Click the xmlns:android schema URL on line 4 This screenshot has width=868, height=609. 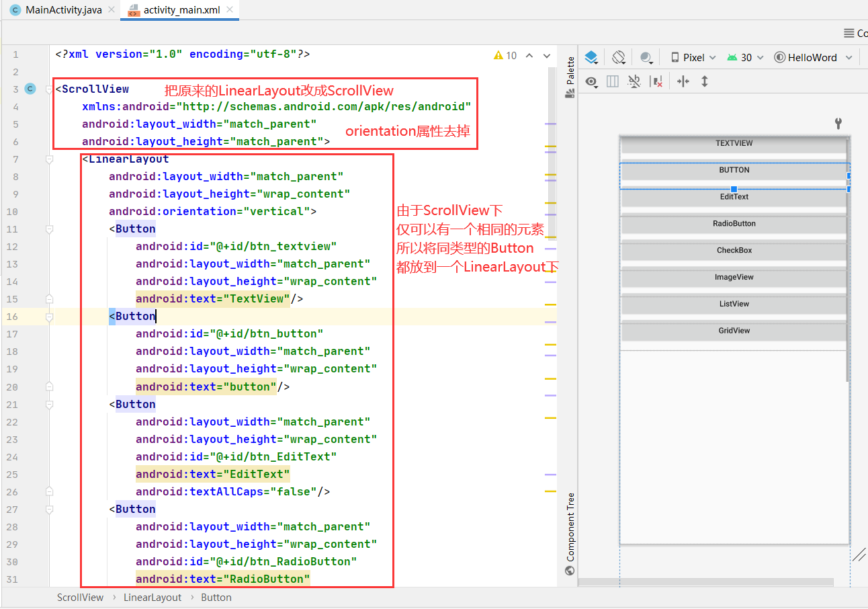click(x=323, y=106)
